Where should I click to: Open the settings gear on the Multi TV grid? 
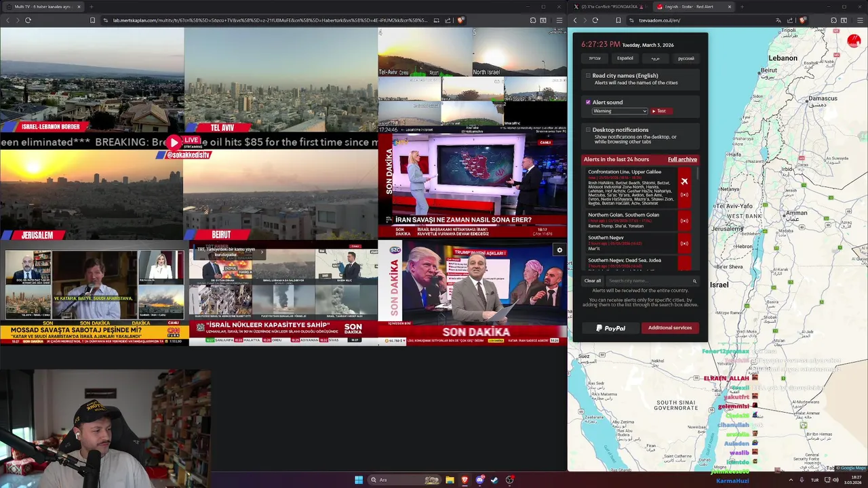559,250
